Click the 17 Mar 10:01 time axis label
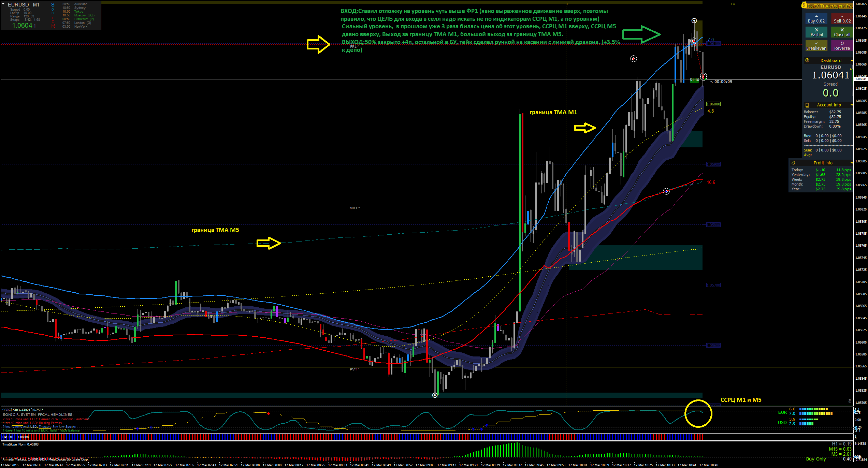 tap(578, 465)
